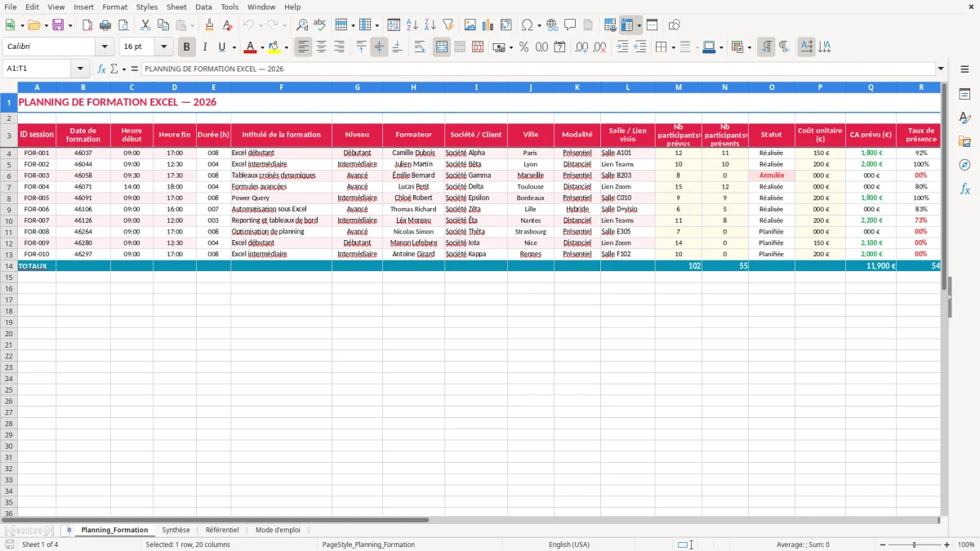Click the Clear Direct Formatting icon
This screenshot has height=551, width=980.
click(227, 25)
